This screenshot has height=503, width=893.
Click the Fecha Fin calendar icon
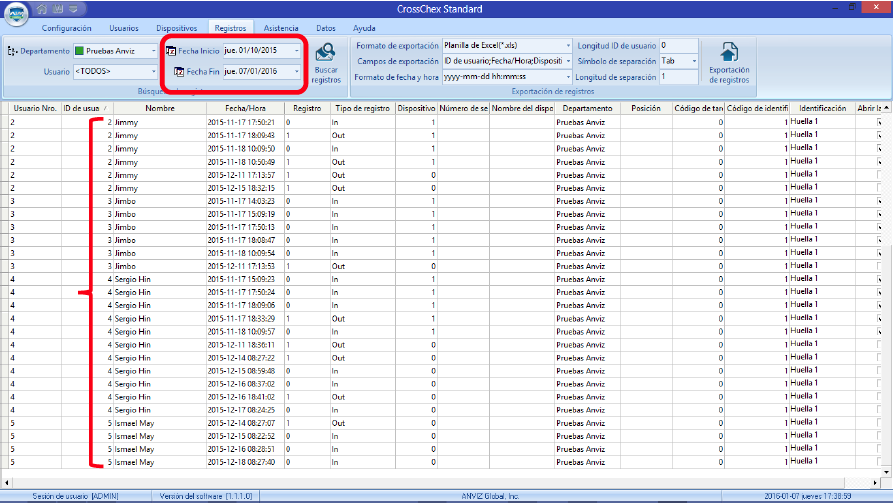point(179,72)
